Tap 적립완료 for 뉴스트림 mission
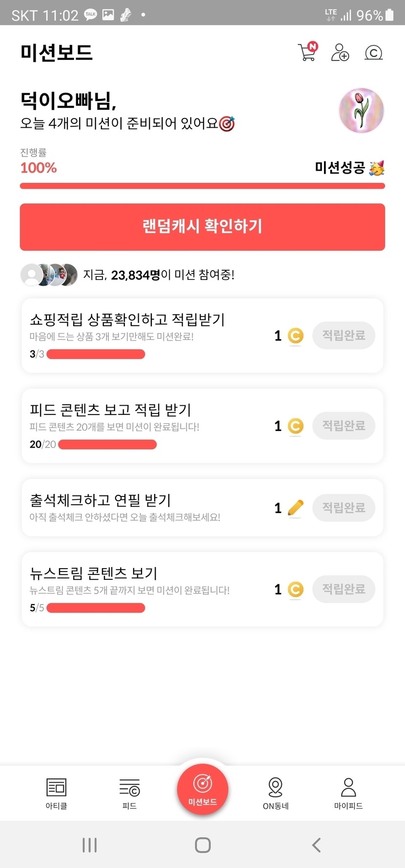This screenshot has height=868, width=405. pyautogui.click(x=344, y=589)
